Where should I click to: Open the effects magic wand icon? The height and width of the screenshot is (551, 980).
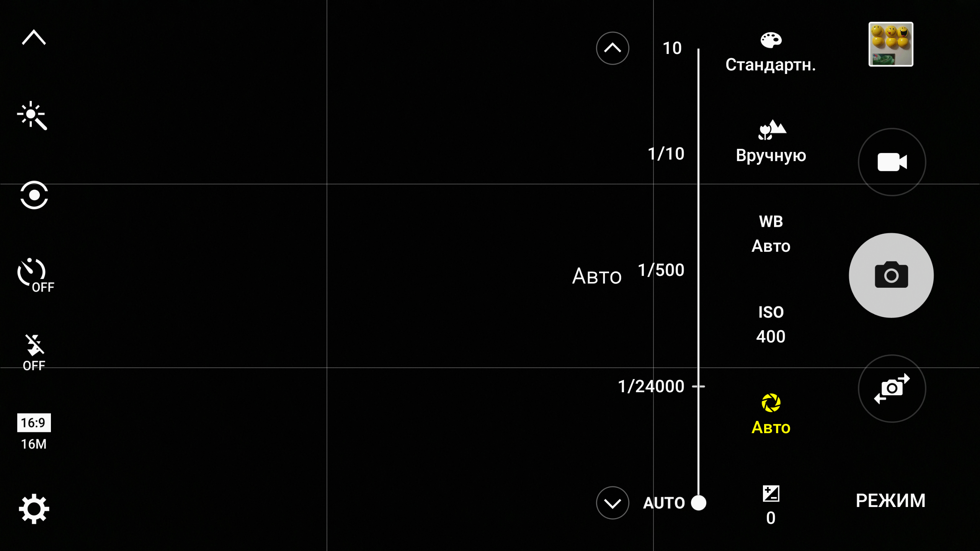[32, 116]
